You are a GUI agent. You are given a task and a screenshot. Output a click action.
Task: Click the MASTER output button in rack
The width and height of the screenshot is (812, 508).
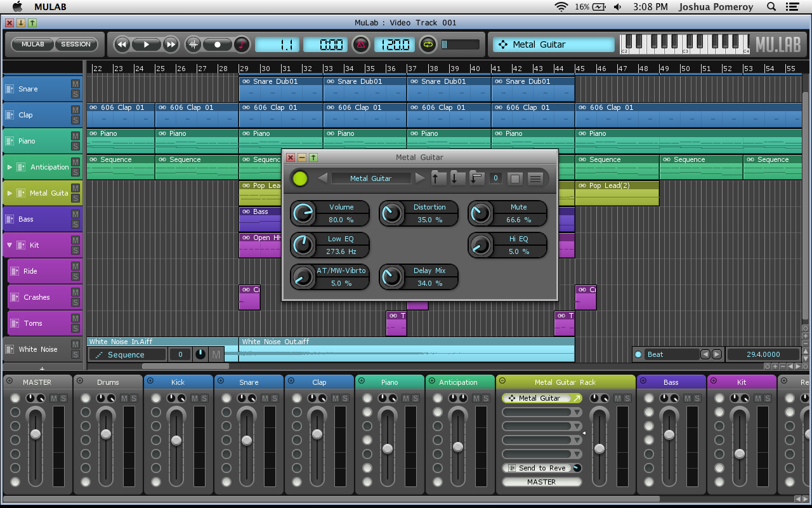coord(542,482)
